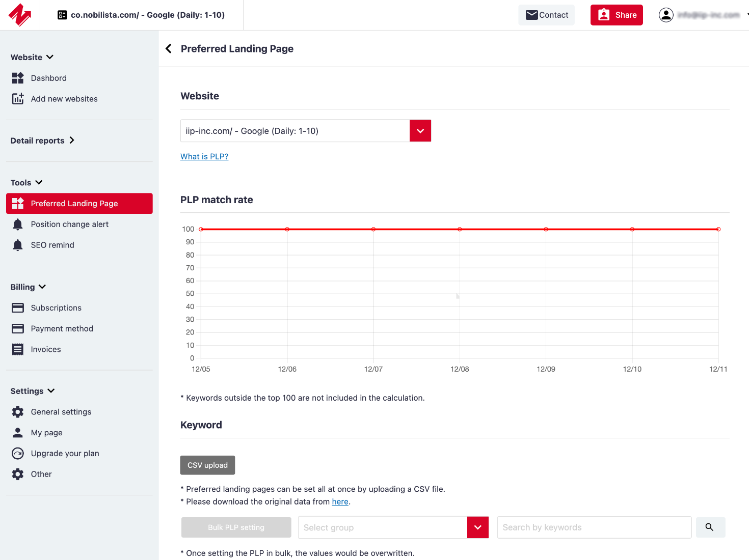
Task: Open Dashbord from the sidebar
Action: pos(48,78)
